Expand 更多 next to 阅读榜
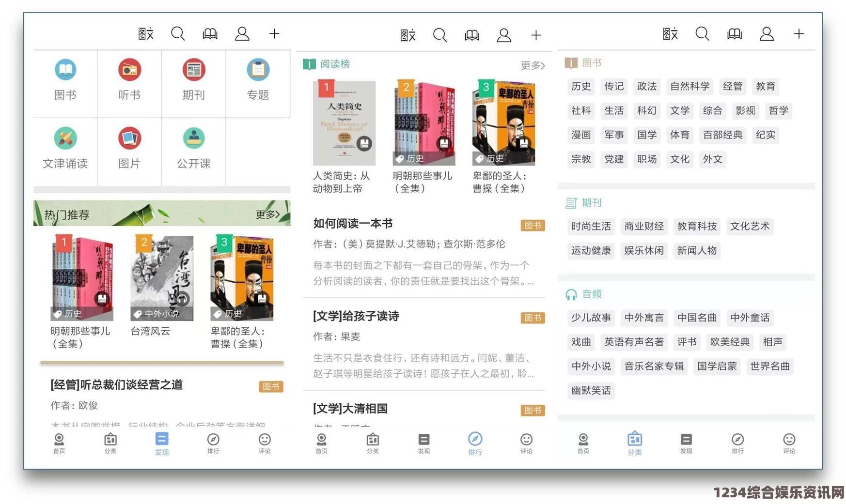846x504 pixels. coord(533,65)
